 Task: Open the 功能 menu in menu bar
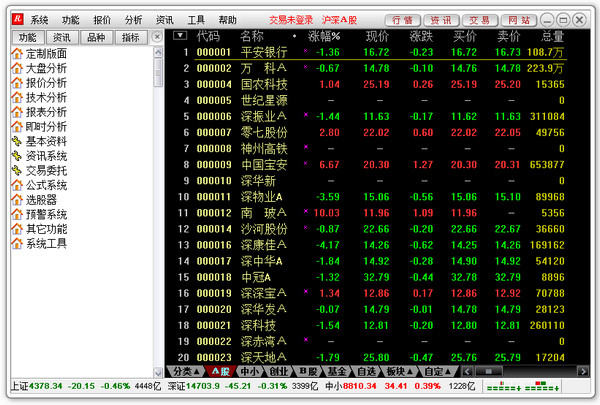(71, 20)
